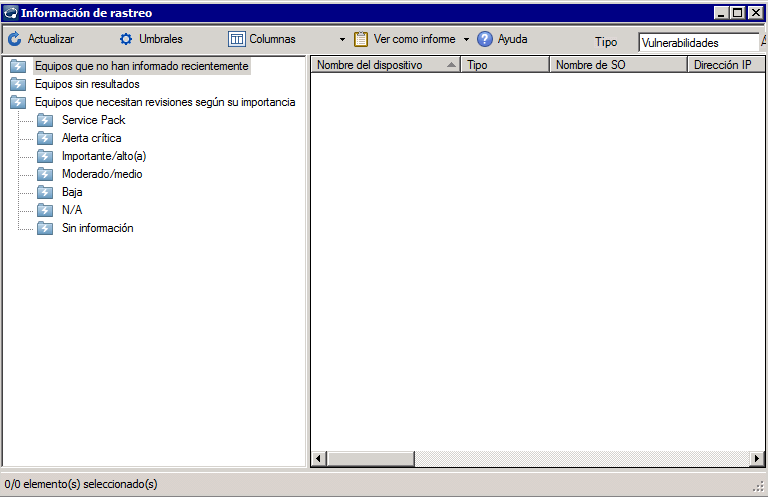Viewport: 768px width, 497px height.
Task: Sort by Nombre del dispositivo column header
Action: tap(385, 65)
